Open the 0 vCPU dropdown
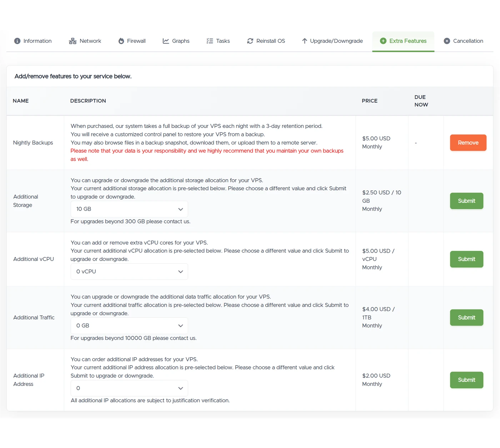The image size is (500, 448). (x=129, y=272)
